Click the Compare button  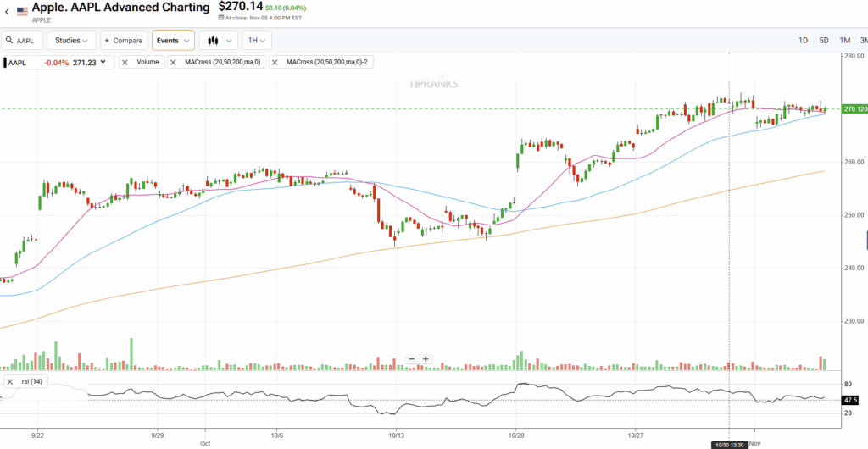123,41
